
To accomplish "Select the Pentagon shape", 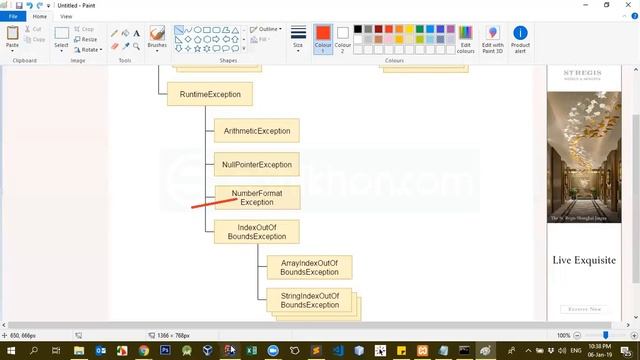I will 198,40.
